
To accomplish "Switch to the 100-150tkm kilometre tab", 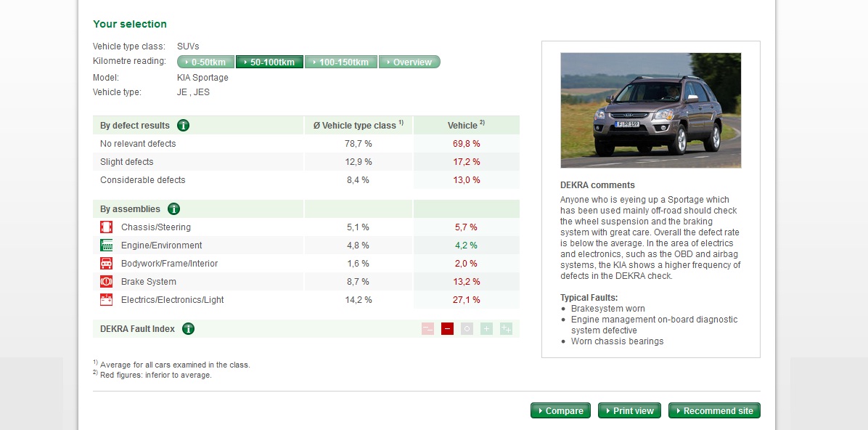I will 341,62.
